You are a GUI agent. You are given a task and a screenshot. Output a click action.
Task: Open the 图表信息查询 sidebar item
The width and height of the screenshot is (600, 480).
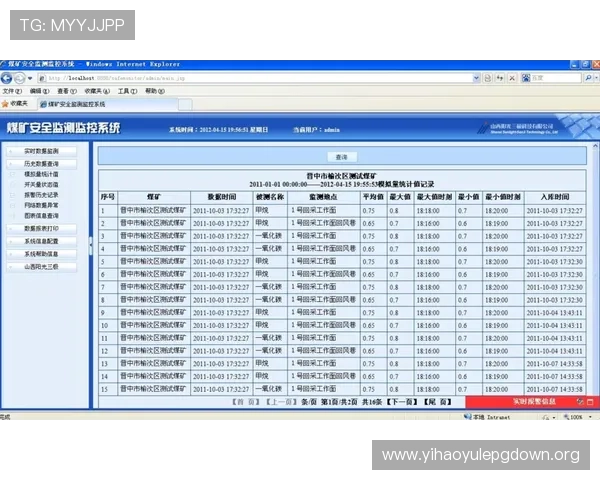coord(42,215)
